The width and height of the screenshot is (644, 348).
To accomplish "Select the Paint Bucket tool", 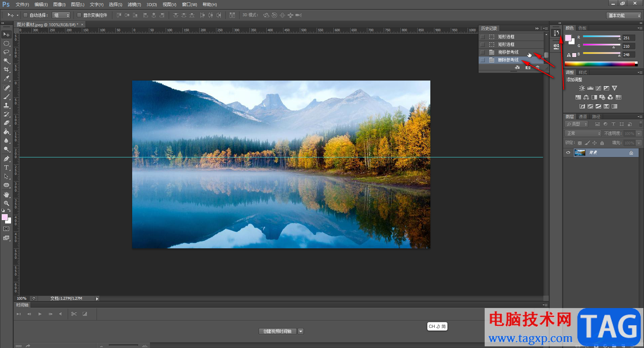I will coord(6,132).
